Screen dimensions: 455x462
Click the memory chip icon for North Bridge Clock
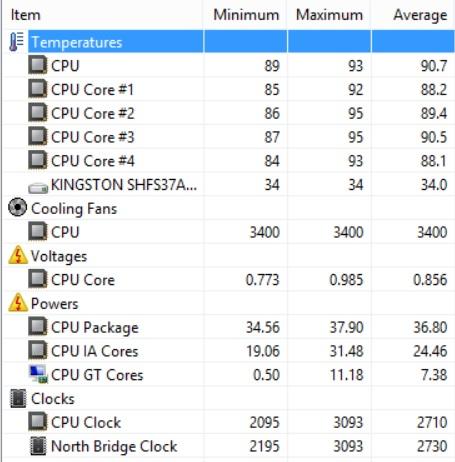(x=38, y=446)
